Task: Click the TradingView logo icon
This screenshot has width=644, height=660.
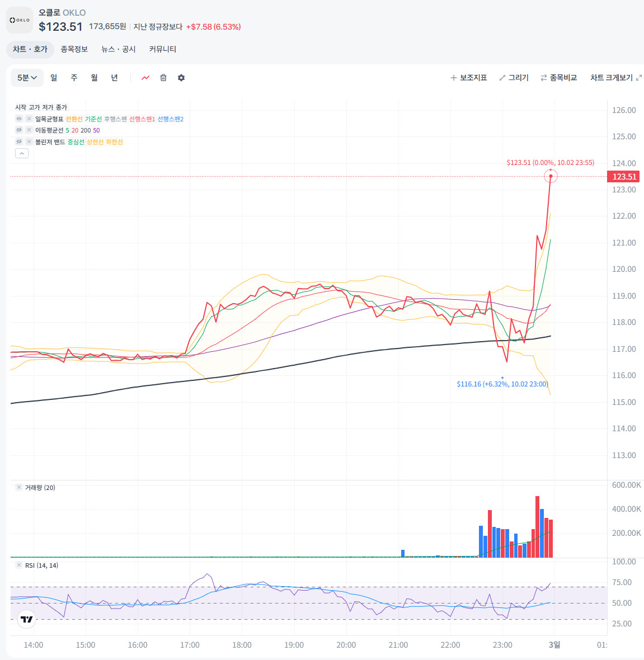Action: (26, 619)
